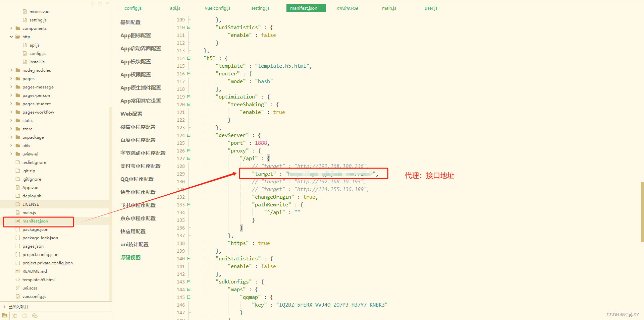
Task: Open 基础配置 manifest section
Action: pyautogui.click(x=130, y=22)
